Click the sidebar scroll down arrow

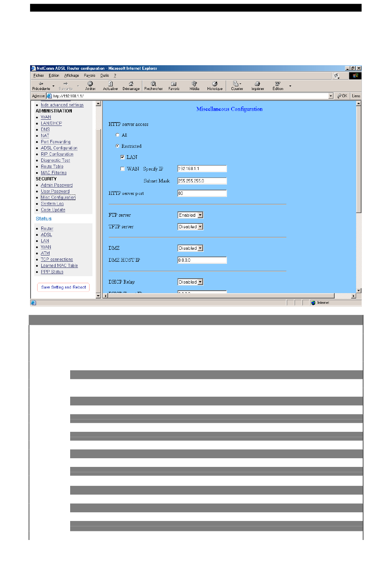(98, 296)
